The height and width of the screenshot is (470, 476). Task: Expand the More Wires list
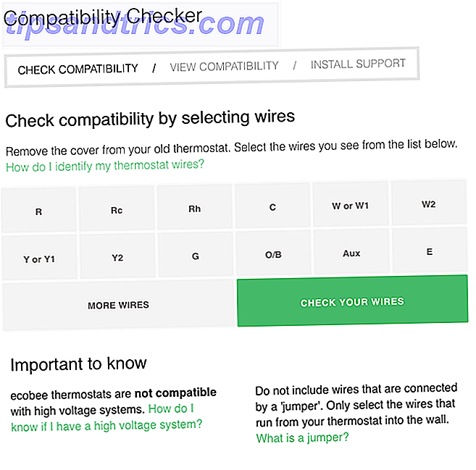point(118,305)
